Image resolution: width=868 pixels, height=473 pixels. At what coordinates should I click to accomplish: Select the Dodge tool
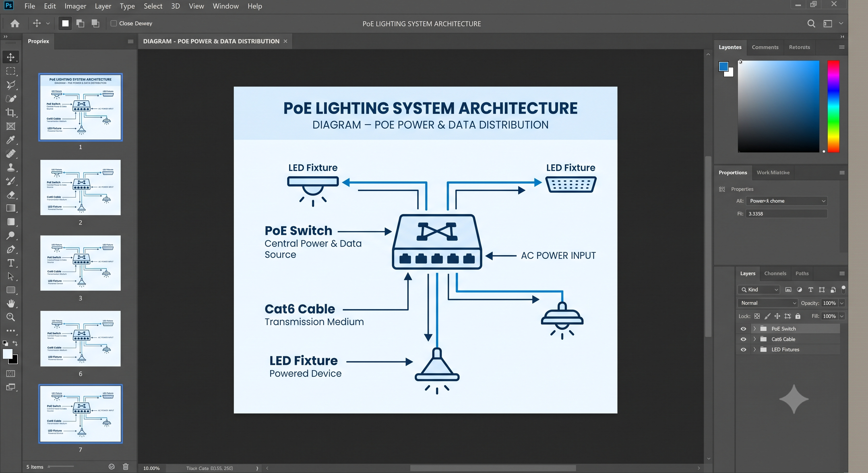pos(11,236)
